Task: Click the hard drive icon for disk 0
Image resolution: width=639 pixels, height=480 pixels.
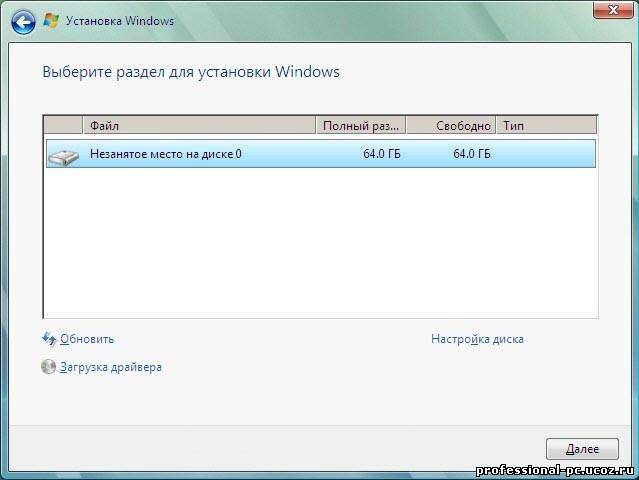Action: pyautogui.click(x=63, y=157)
